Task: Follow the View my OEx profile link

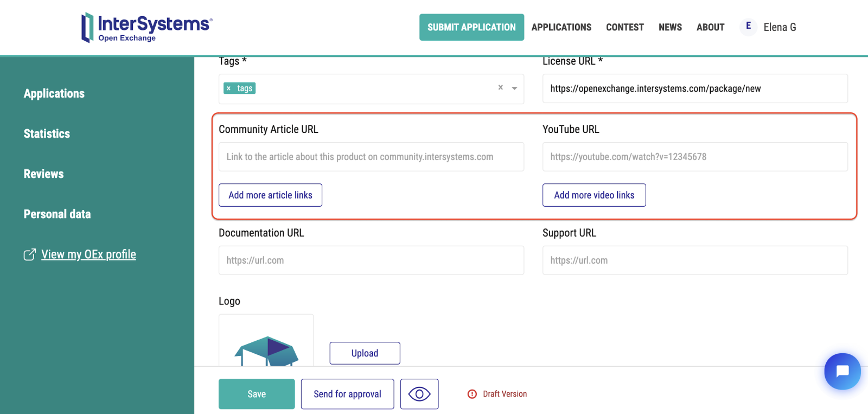Action: tap(88, 254)
